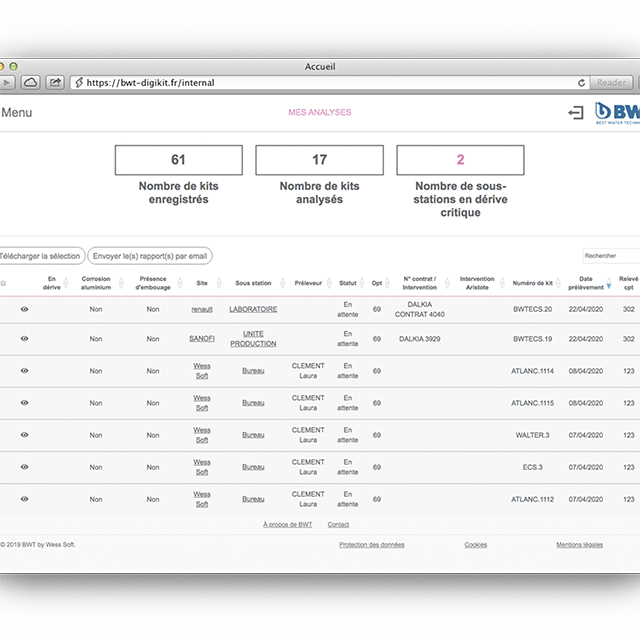Click Envoyer le(s) rapport(s) par email button

(150, 256)
